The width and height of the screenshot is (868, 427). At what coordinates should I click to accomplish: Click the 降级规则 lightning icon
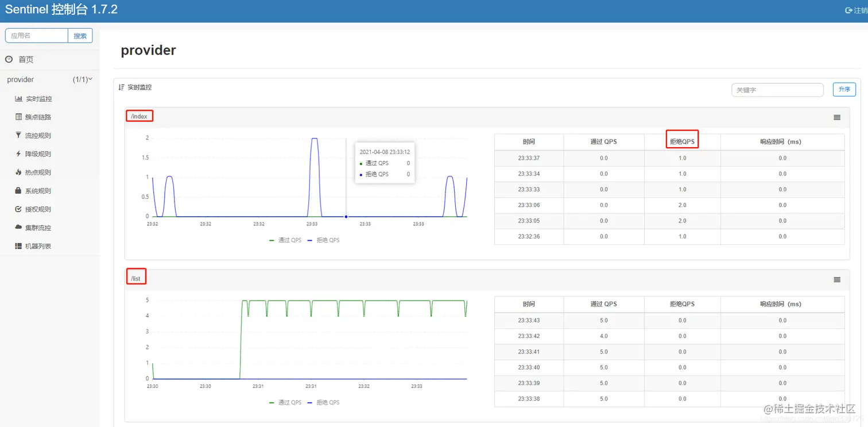pyautogui.click(x=18, y=153)
